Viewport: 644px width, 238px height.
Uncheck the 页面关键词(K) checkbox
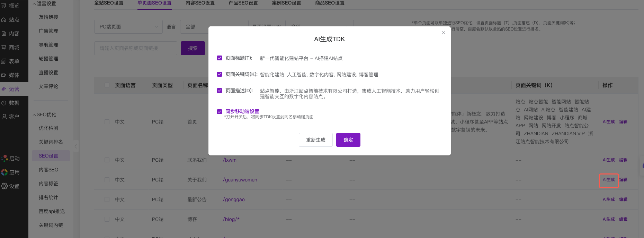220,74
